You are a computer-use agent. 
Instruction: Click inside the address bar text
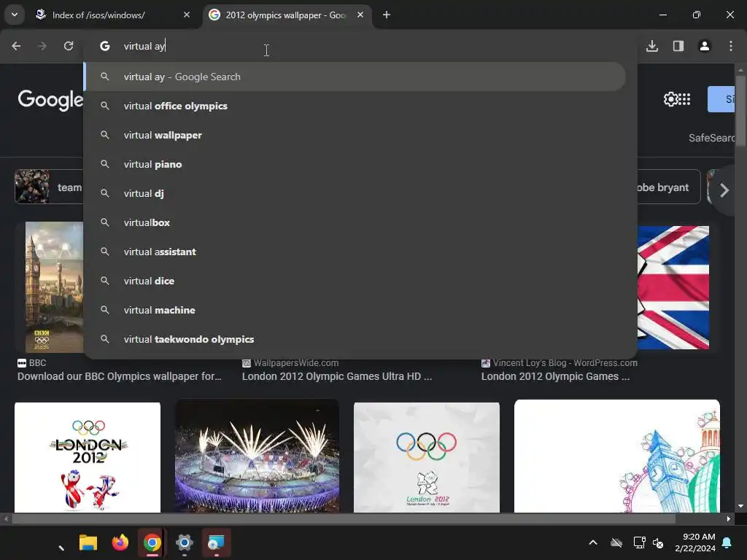pos(144,46)
